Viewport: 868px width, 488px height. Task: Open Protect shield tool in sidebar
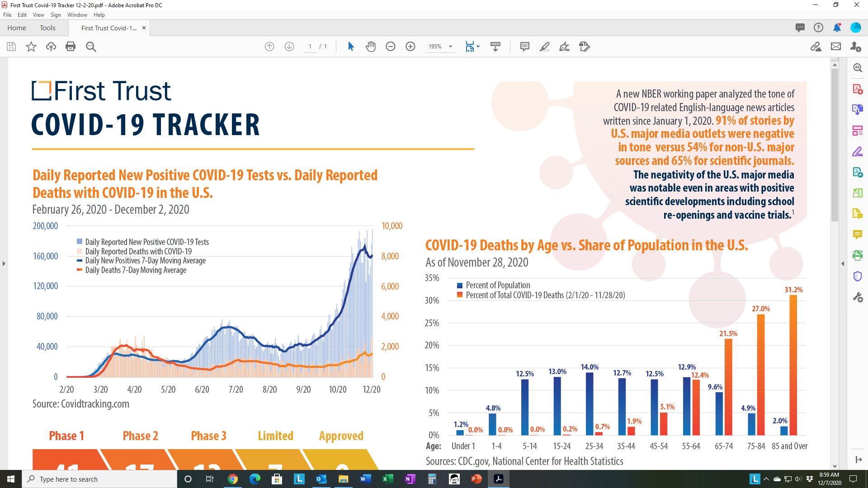(x=858, y=276)
